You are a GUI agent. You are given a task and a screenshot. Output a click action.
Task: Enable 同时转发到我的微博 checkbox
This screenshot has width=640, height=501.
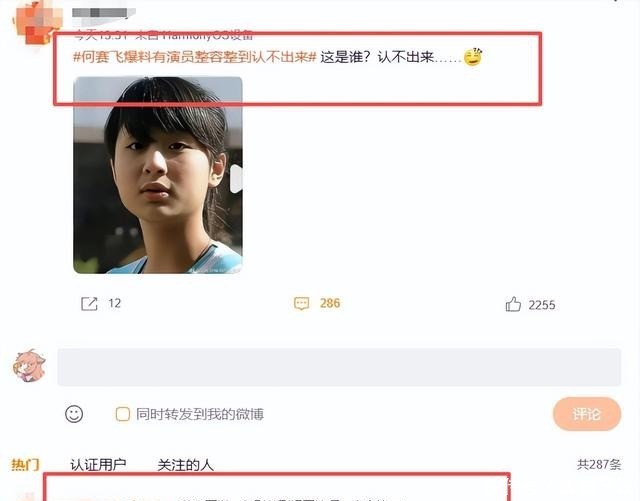tap(123, 414)
